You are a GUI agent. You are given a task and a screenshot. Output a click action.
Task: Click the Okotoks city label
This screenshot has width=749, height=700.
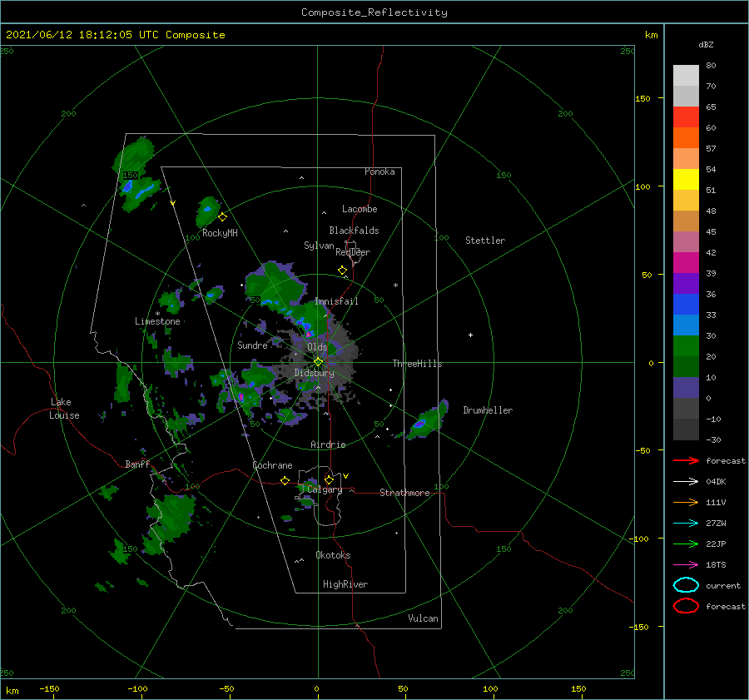click(x=333, y=555)
